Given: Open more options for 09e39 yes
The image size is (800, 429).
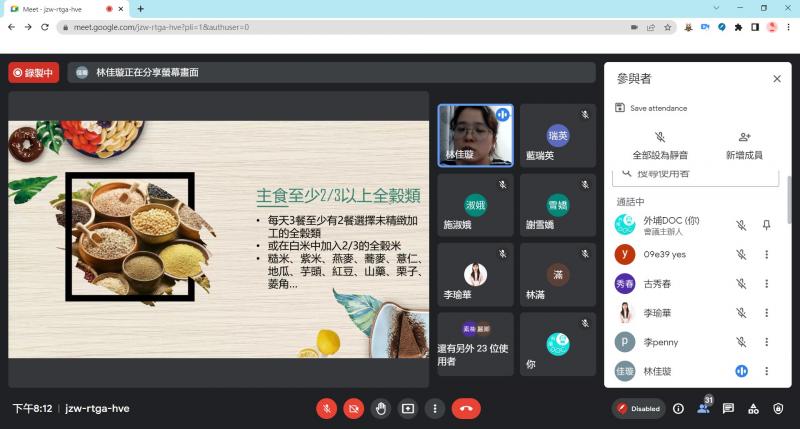Looking at the screenshot, I should tap(767, 255).
